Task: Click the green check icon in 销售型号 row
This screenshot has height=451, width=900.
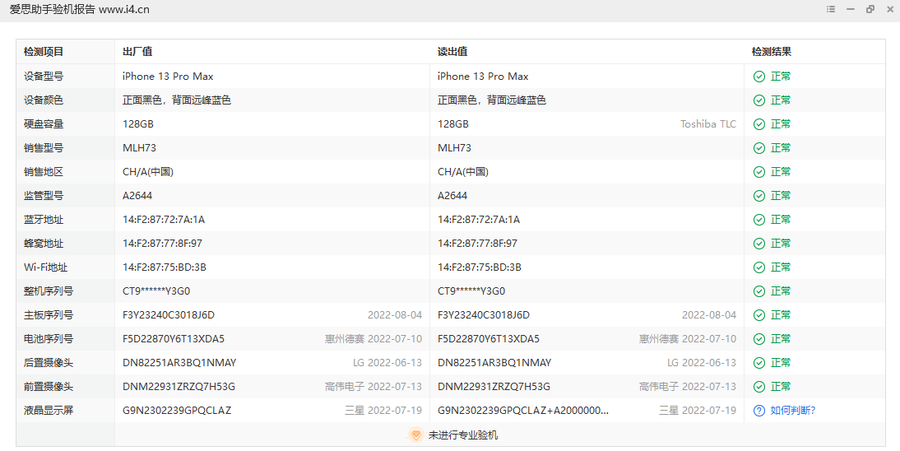Action: click(759, 148)
